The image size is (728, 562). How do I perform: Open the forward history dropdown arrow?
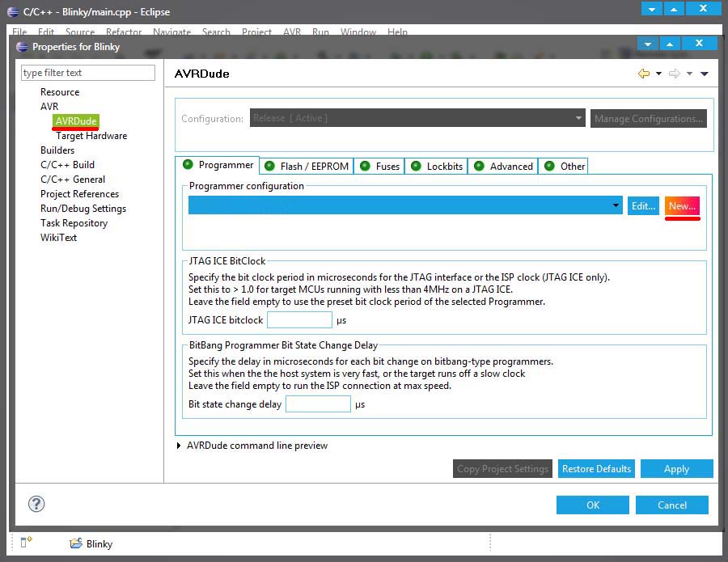click(689, 74)
